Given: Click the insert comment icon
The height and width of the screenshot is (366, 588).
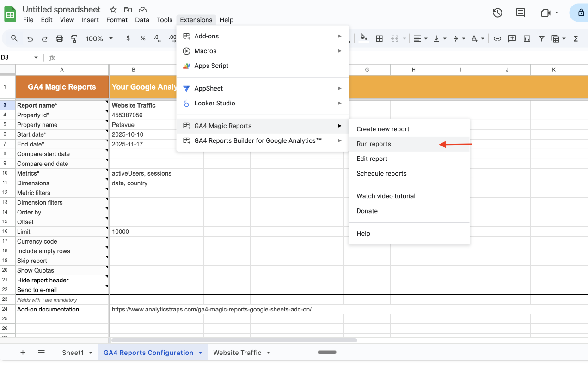Looking at the screenshot, I should (x=512, y=39).
